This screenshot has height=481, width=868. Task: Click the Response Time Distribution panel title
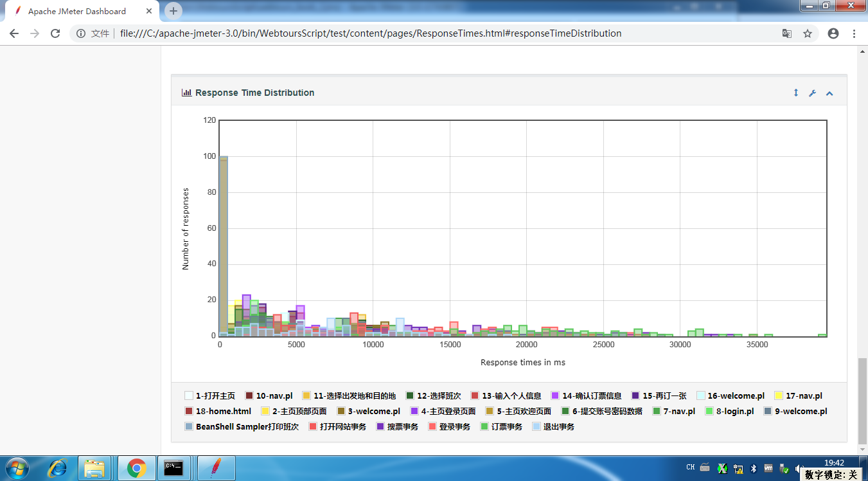point(254,93)
